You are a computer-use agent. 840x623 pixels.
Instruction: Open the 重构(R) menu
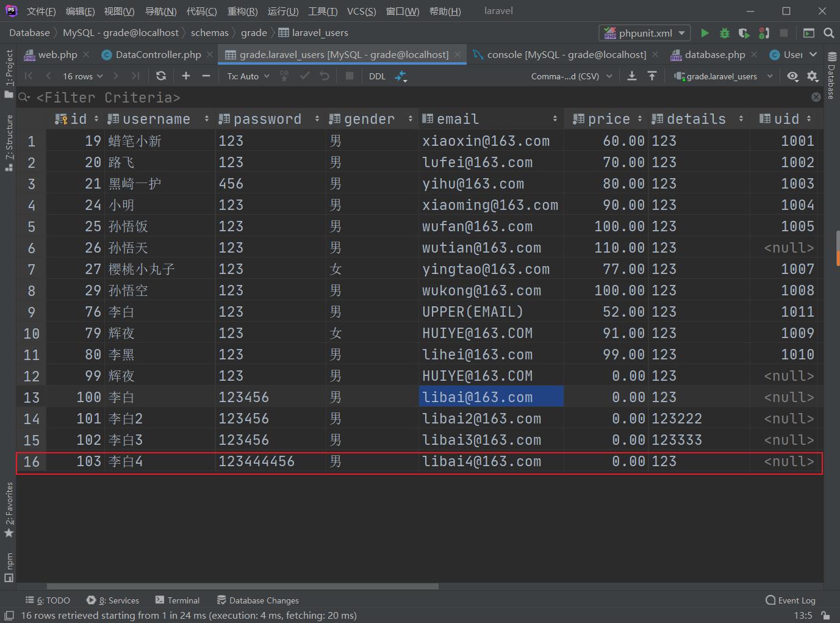pos(242,11)
